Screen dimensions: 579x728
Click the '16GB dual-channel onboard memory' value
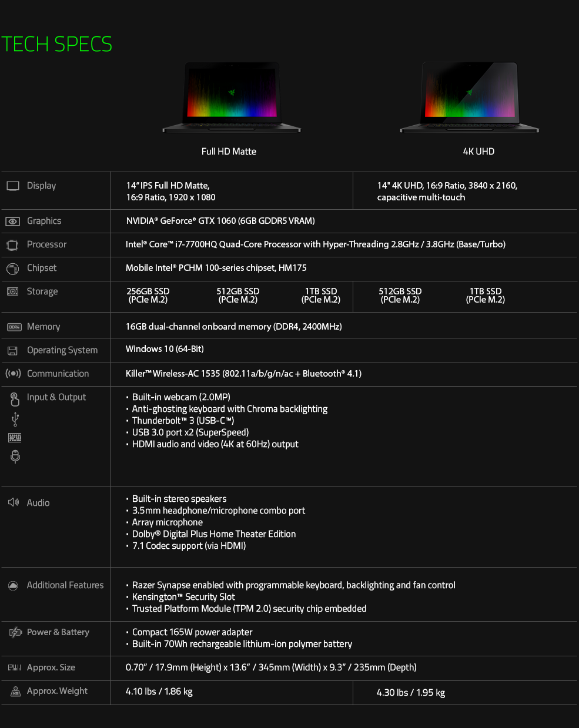point(234,327)
